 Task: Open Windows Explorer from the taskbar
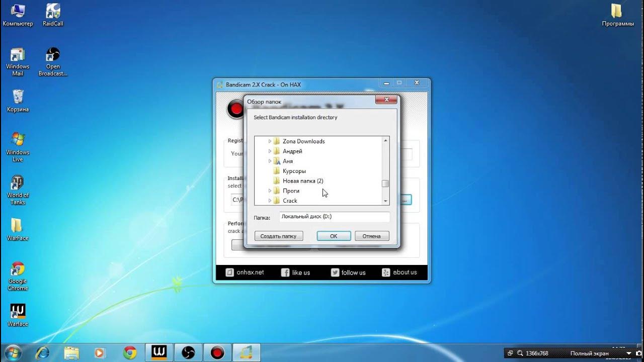pos(71,353)
